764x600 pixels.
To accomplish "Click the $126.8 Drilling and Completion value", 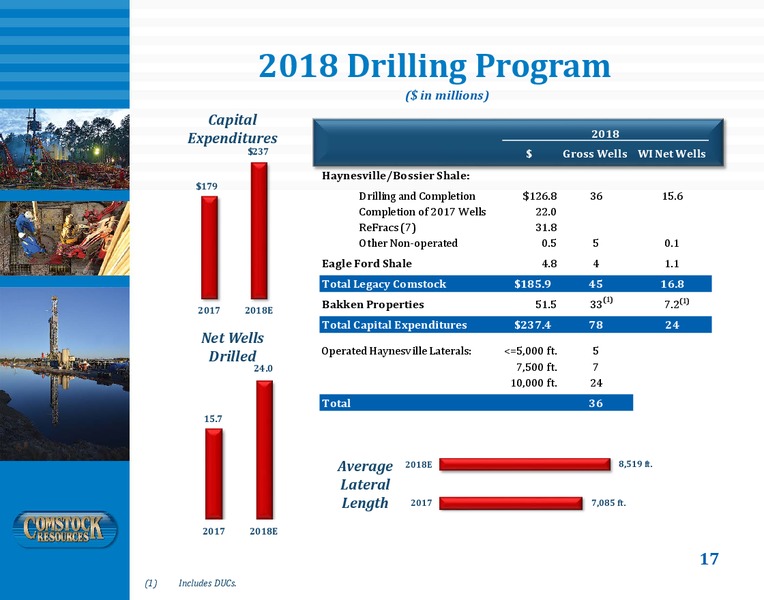I will [539, 196].
